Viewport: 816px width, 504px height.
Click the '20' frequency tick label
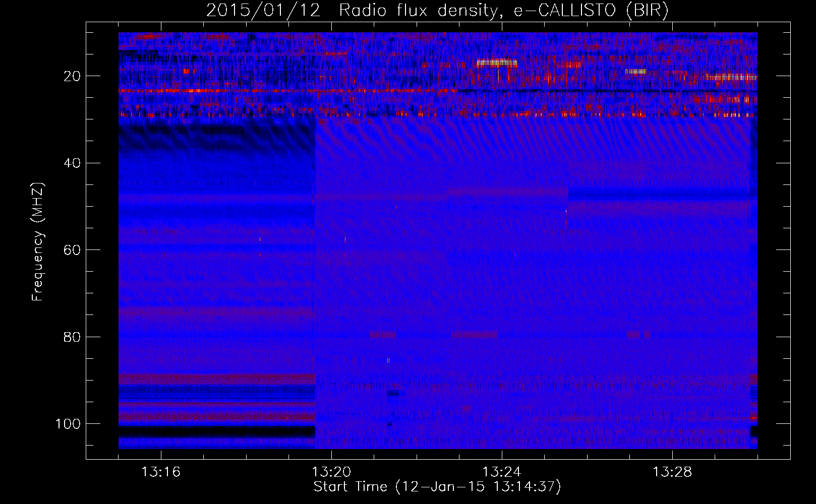tap(73, 76)
